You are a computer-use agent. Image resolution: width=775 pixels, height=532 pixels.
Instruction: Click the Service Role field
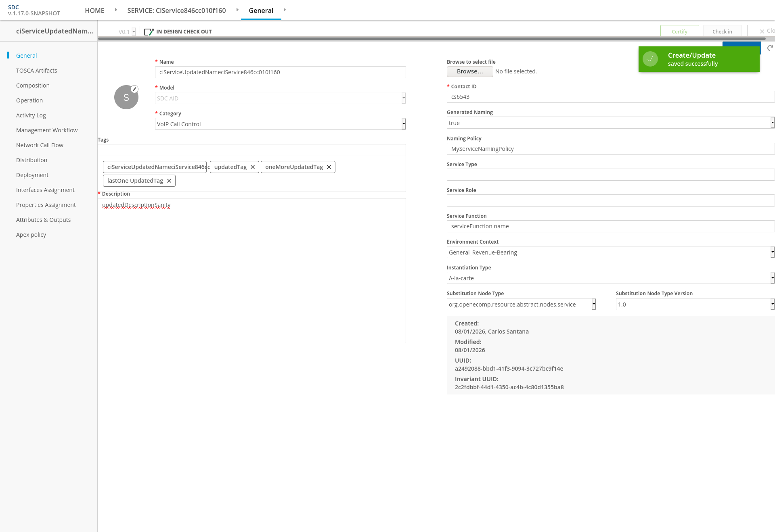click(610, 200)
